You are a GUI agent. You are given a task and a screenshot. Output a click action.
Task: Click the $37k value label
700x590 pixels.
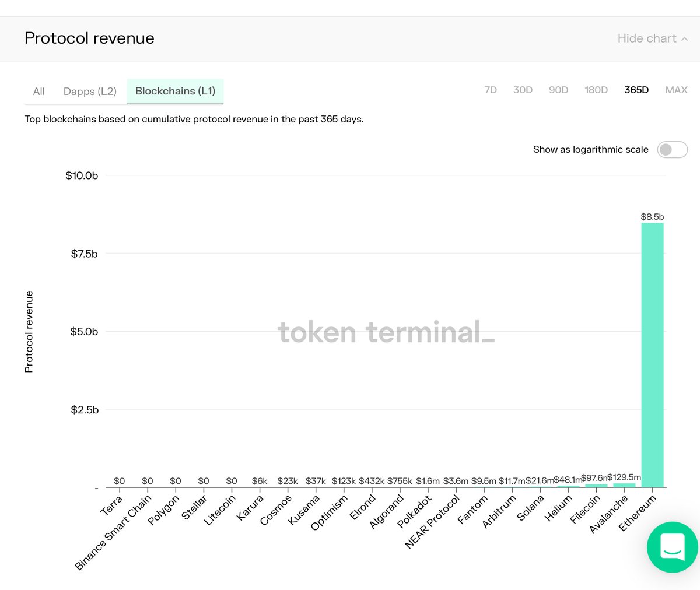point(316,481)
